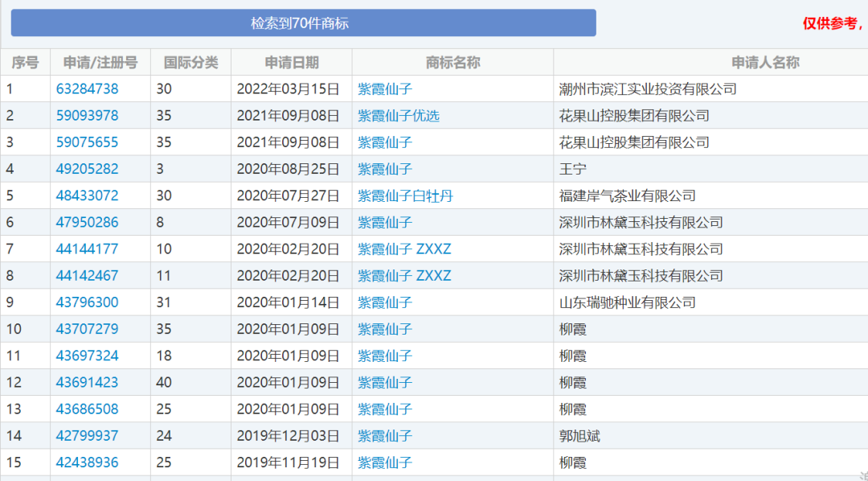The width and height of the screenshot is (868, 481).
Task: Click trademark 紫霞仙子 in row 6
Action: pos(385,222)
